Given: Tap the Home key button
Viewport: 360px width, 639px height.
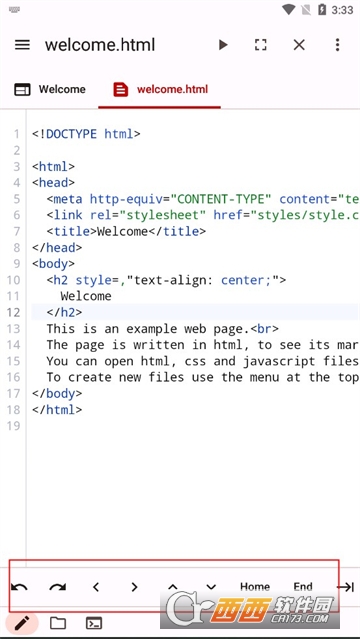Looking at the screenshot, I should click(x=255, y=587).
